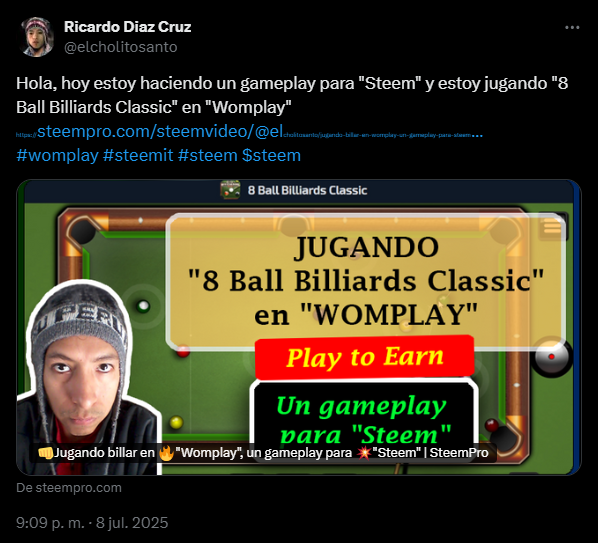Open the hamburger menu icon in game
Viewport: 598px width, 543px height.
point(553,227)
